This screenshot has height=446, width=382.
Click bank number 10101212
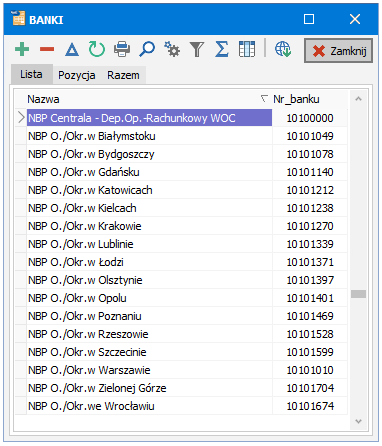[310, 190]
